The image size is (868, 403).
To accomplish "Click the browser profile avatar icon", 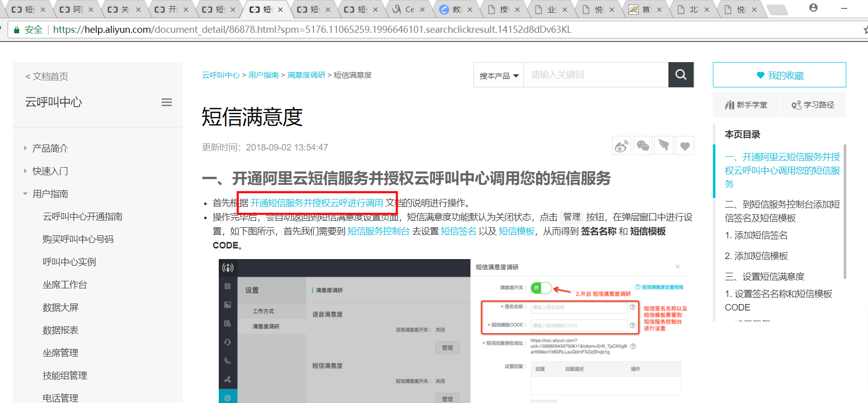I will point(813,8).
